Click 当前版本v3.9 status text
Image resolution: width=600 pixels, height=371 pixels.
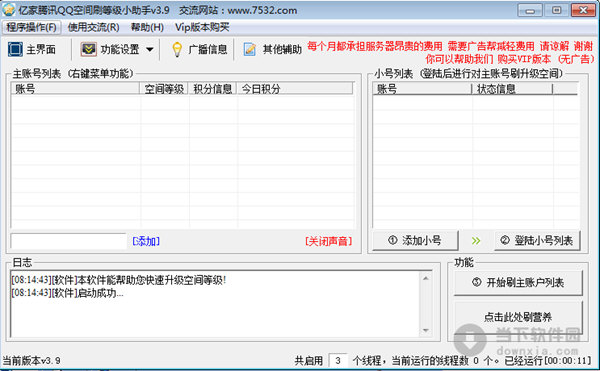point(31,360)
